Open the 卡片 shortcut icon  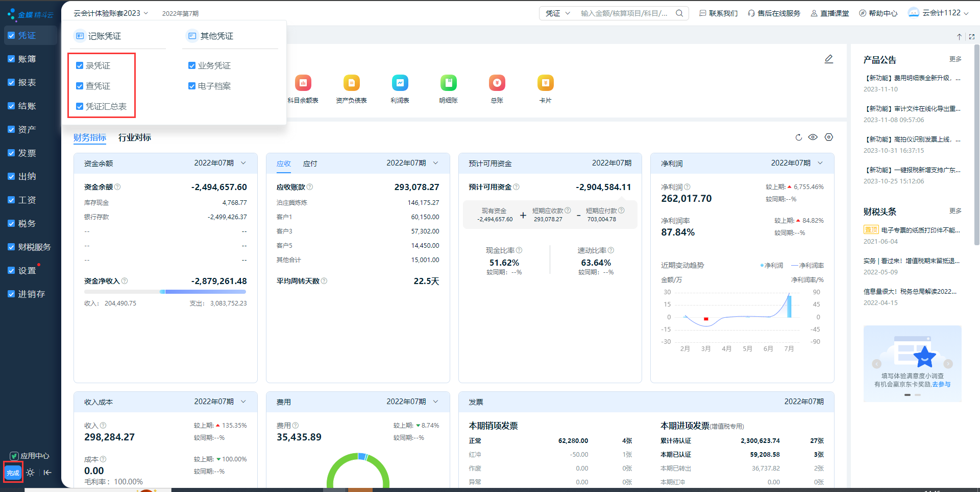(x=545, y=83)
